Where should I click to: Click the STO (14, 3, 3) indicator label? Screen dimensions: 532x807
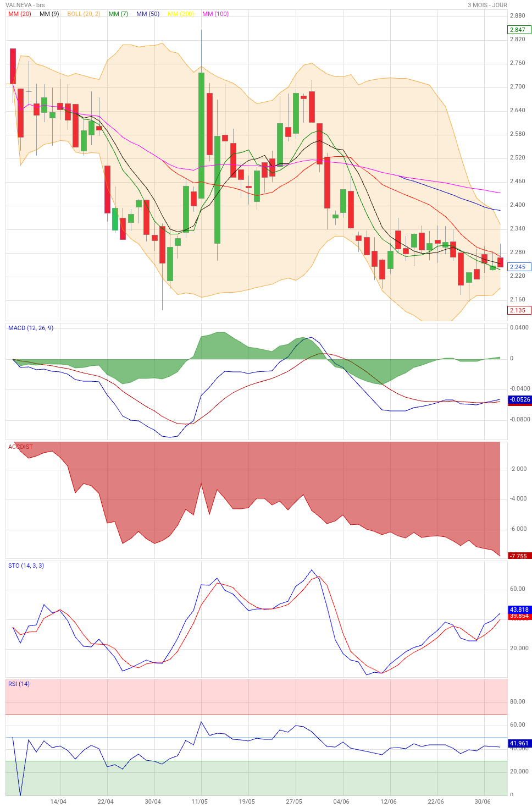pos(26,566)
